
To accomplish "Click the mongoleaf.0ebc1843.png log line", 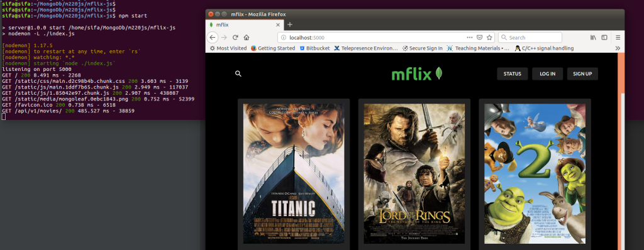I will pos(98,99).
